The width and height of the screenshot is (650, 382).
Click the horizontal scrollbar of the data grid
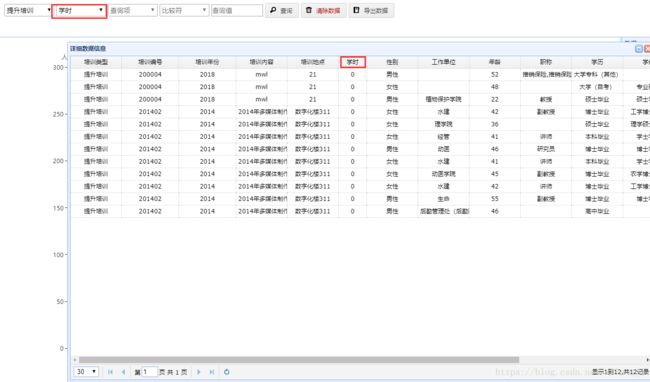[298, 360]
